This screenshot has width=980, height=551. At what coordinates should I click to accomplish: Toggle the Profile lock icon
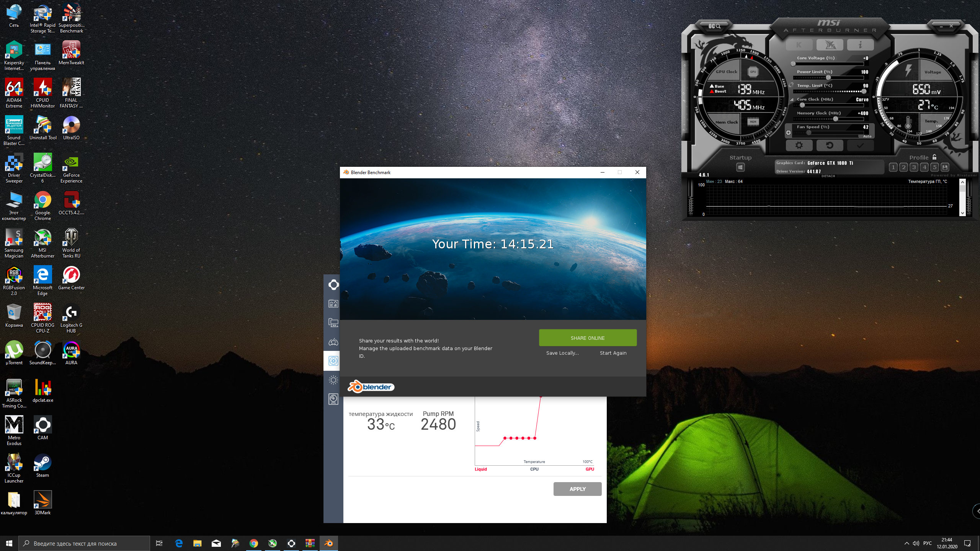click(x=934, y=157)
